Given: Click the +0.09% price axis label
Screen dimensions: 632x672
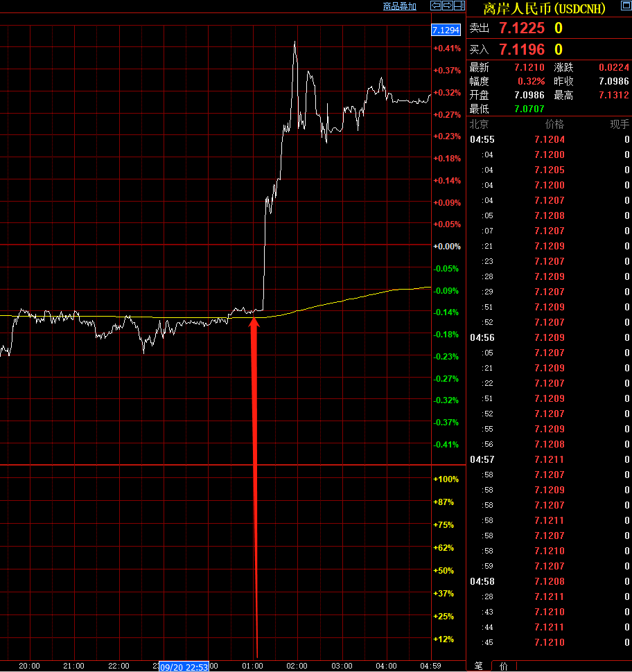Looking at the screenshot, I should tap(447, 203).
